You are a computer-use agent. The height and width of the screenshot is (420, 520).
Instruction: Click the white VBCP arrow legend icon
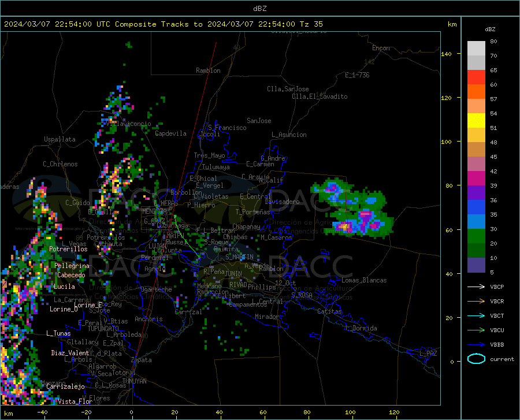(476, 287)
